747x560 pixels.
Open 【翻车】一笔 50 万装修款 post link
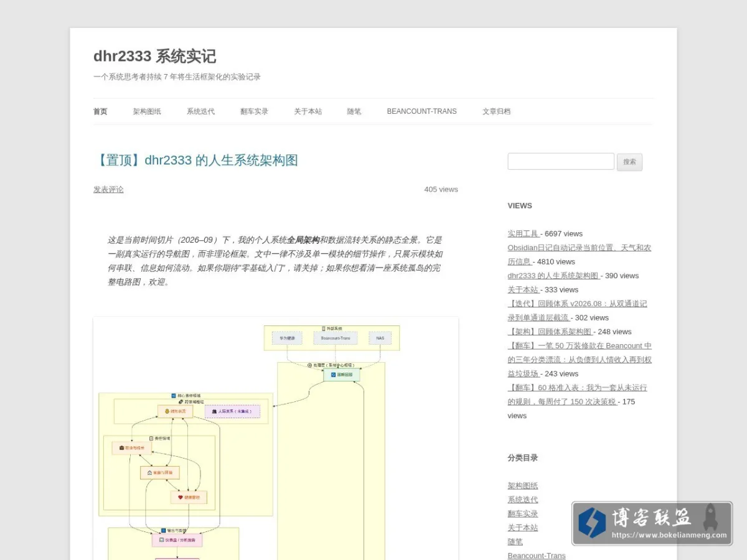[580, 360]
